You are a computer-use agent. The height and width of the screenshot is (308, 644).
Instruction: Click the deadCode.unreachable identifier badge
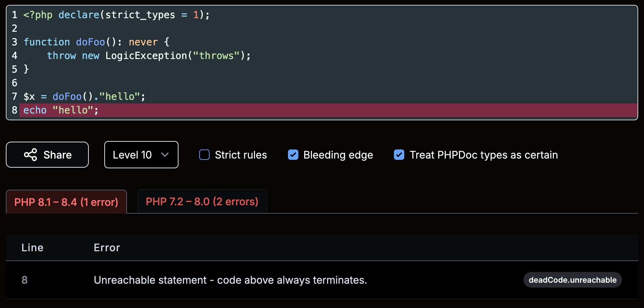[572, 280]
